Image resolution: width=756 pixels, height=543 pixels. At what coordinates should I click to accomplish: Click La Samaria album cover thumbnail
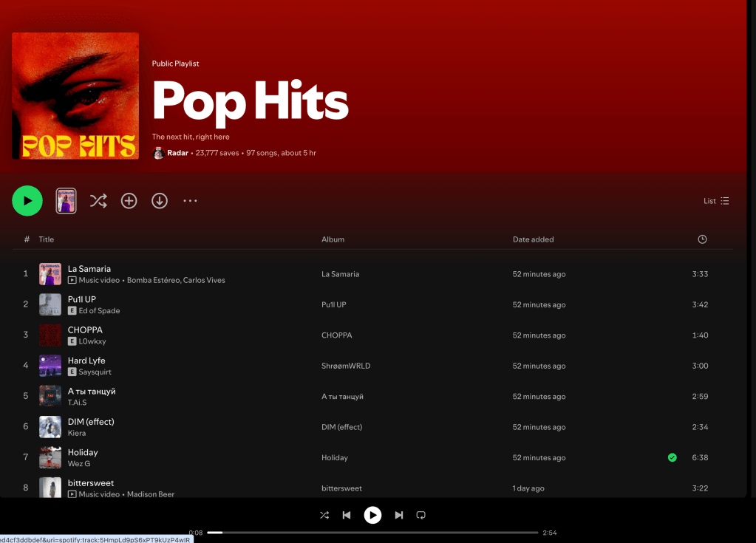coord(50,274)
